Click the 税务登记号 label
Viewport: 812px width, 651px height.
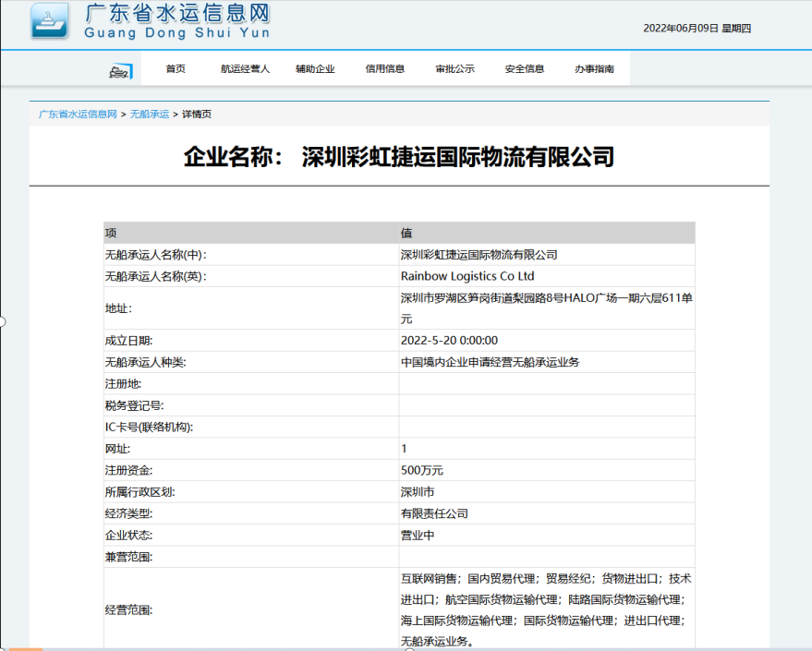pos(134,405)
